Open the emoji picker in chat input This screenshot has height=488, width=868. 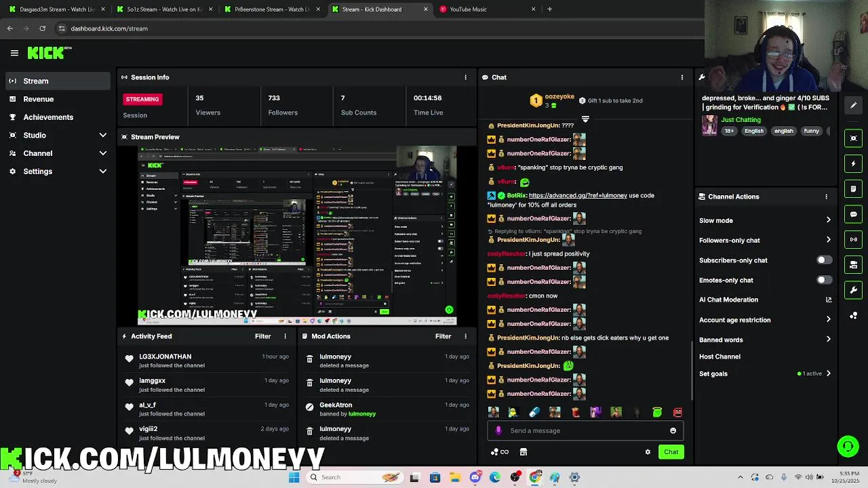673,430
